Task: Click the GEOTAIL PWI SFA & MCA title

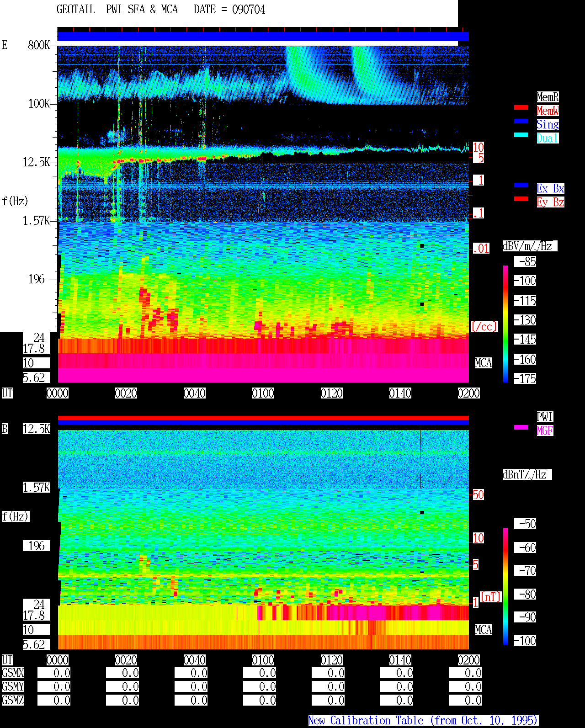Action: [117, 10]
